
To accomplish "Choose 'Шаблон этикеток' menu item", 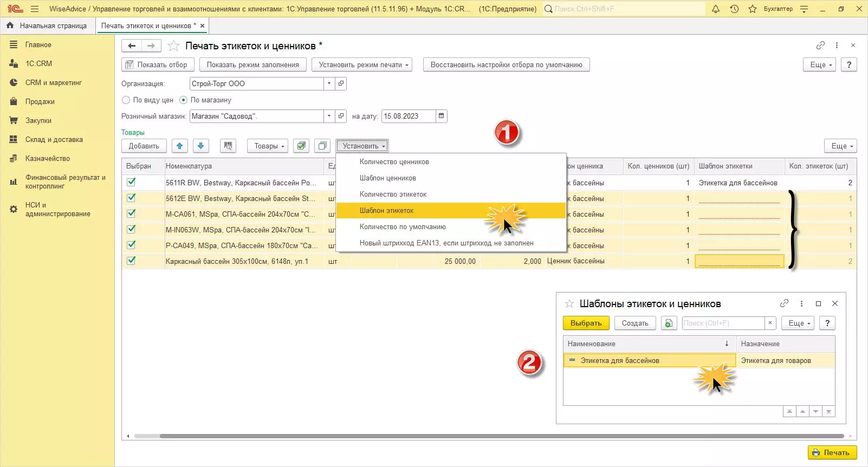I will [386, 211].
